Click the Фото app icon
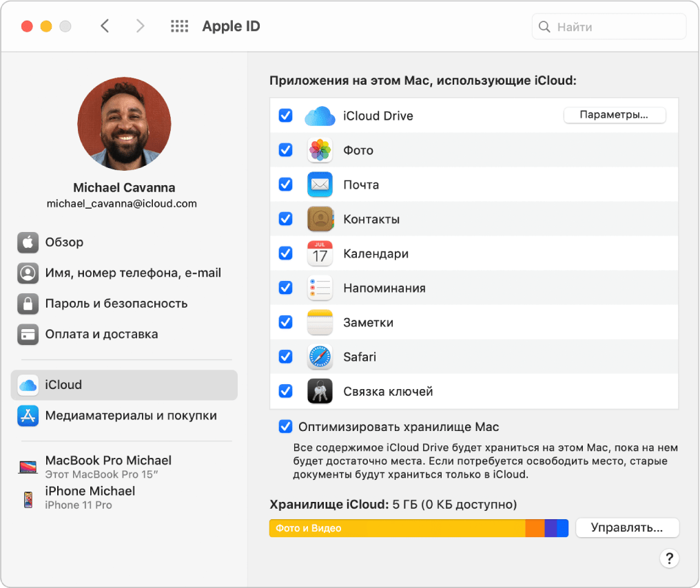The height and width of the screenshot is (588, 700). (320, 150)
